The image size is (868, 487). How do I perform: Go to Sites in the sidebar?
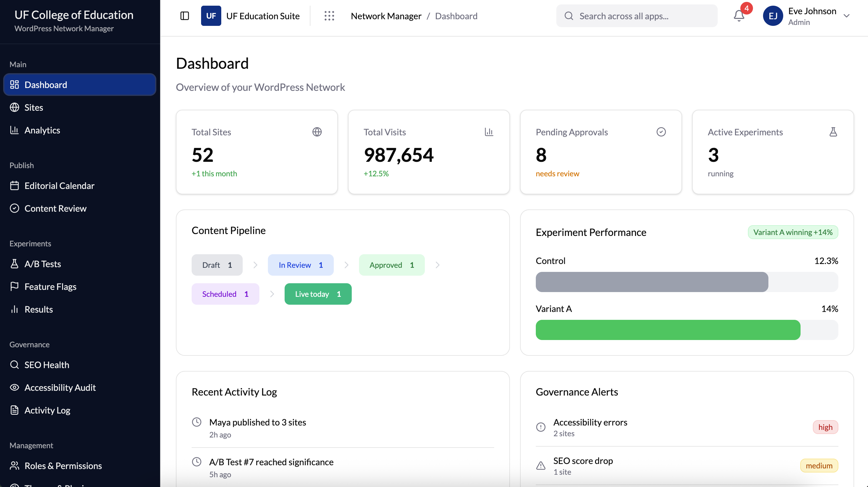point(79,107)
